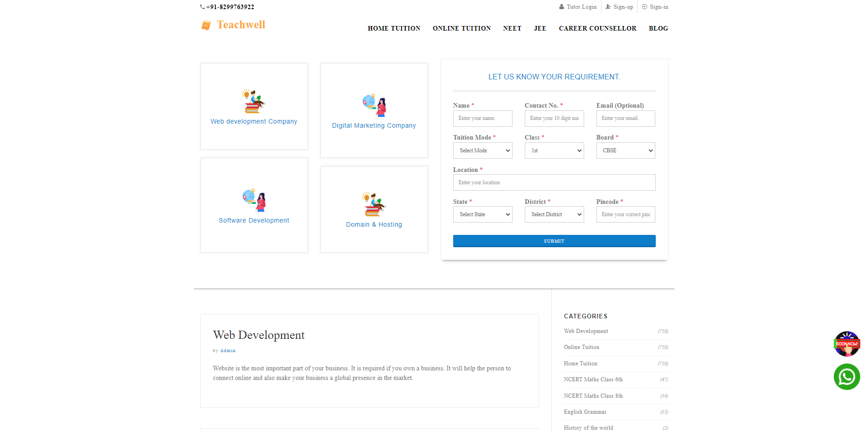Navigate to the NEET menu item
Viewport: 868px width, 431px height.
coord(512,28)
